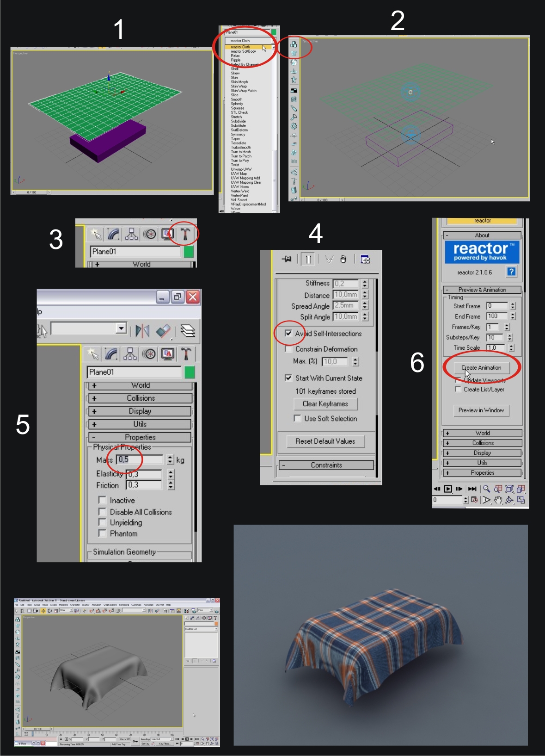
Task: Tick the Inactive checkbox
Action: [102, 500]
